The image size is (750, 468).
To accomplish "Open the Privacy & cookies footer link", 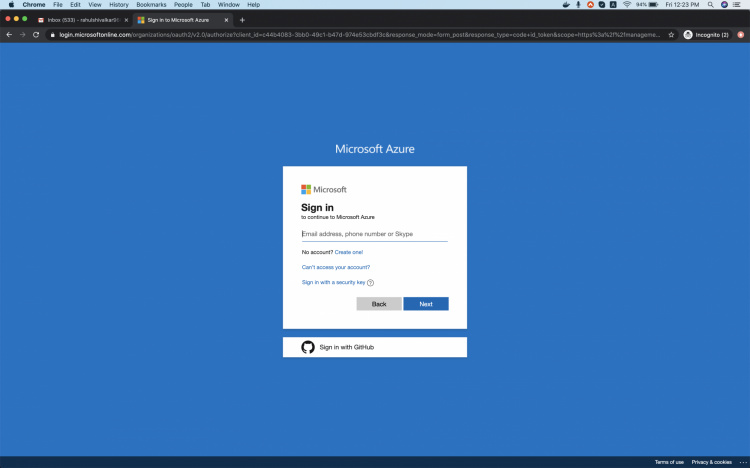I will click(x=711, y=462).
